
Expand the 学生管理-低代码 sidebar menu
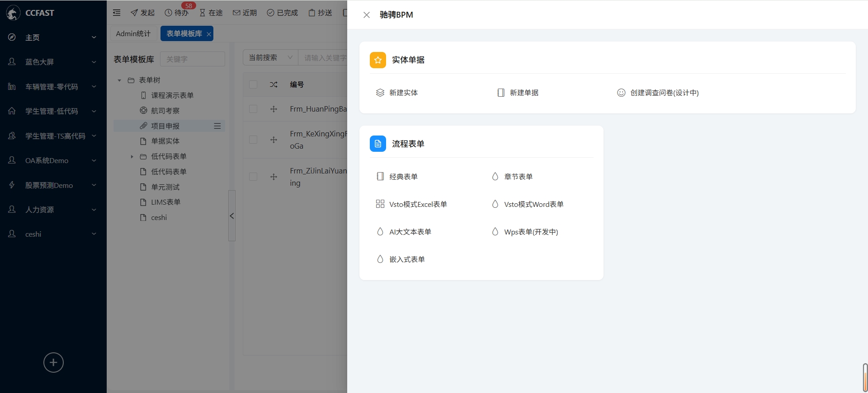click(53, 111)
